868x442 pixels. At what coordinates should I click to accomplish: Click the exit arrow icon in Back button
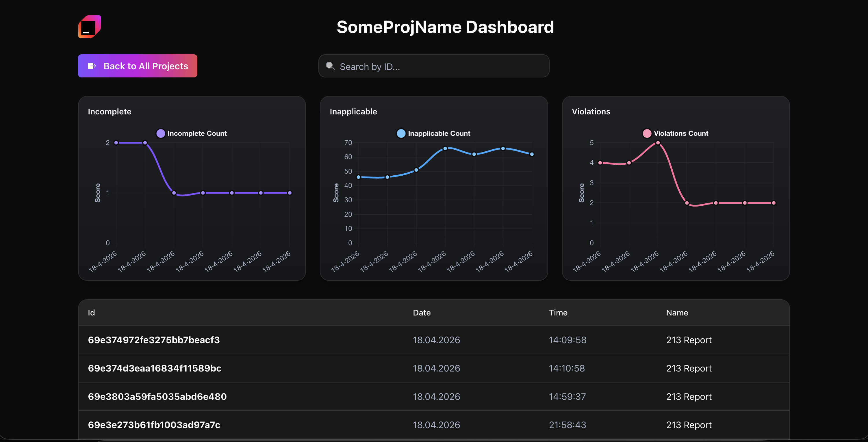click(x=92, y=66)
